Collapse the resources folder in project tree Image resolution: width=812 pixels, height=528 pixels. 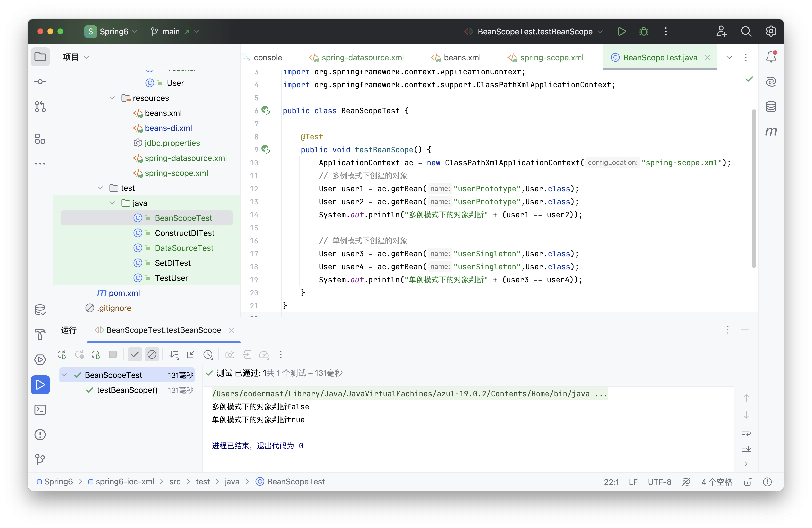tap(112, 98)
